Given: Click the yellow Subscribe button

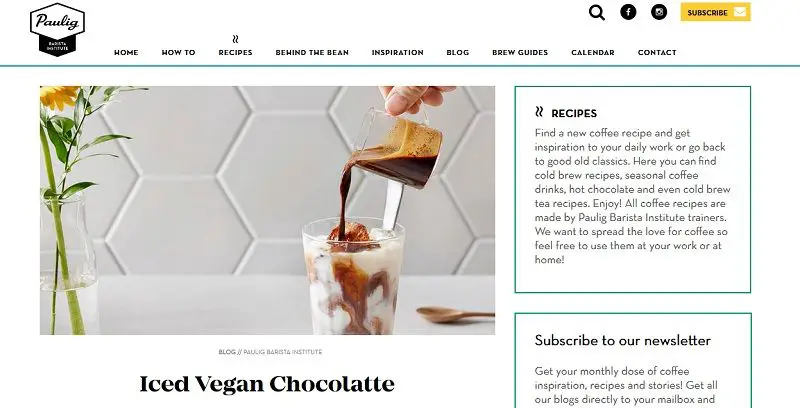Looking at the screenshot, I should (715, 12).
